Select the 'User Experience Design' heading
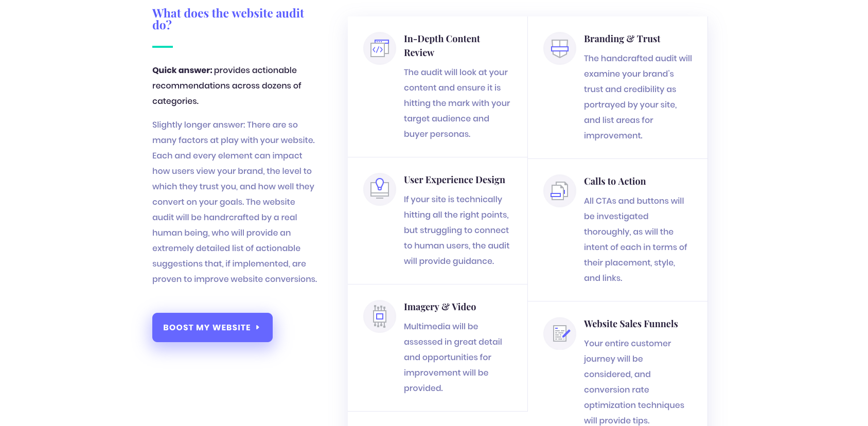868x426 pixels. pos(454,180)
